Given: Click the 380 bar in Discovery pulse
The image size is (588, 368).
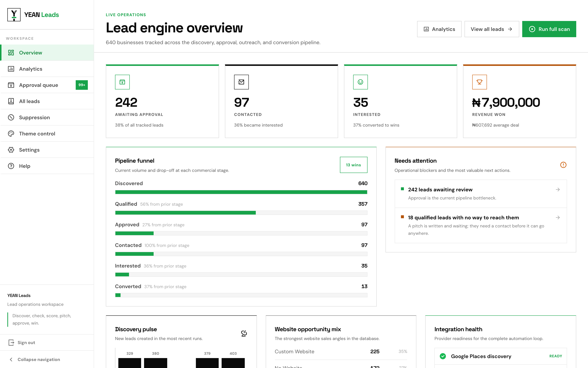Looking at the screenshot, I should point(155,363).
